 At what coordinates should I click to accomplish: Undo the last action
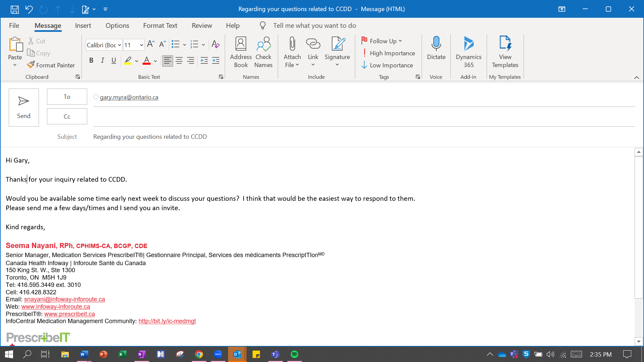[29, 9]
